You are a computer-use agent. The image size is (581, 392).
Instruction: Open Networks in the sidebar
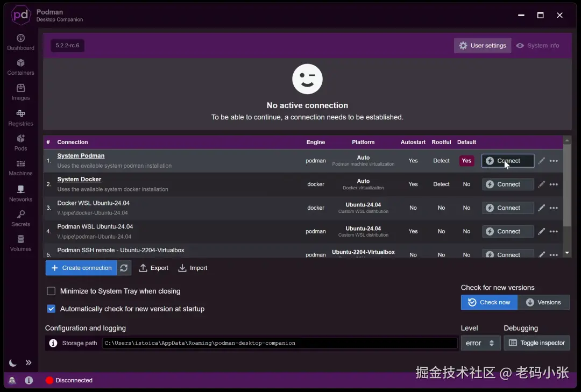(21, 194)
